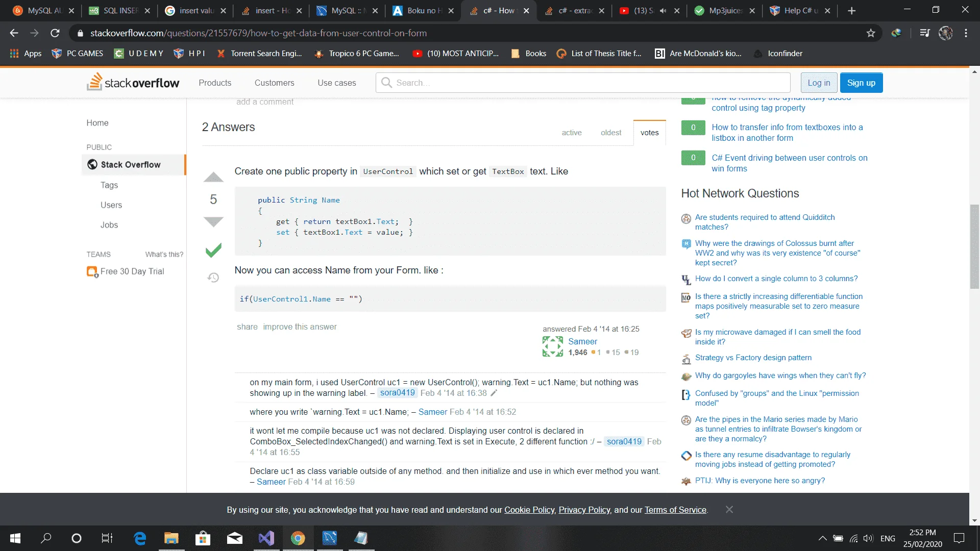Screen dimensions: 980x551
Task: Open Windows search from the taskbar
Action: (46, 538)
